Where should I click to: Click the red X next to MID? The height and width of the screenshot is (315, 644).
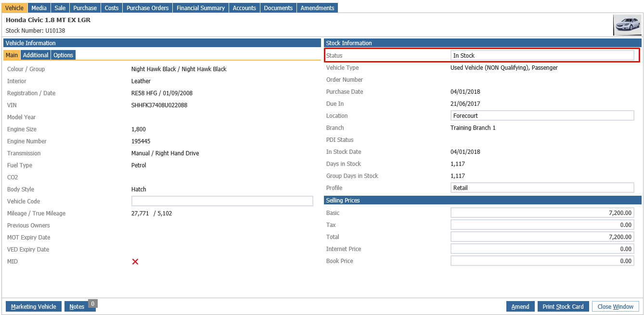(x=135, y=262)
